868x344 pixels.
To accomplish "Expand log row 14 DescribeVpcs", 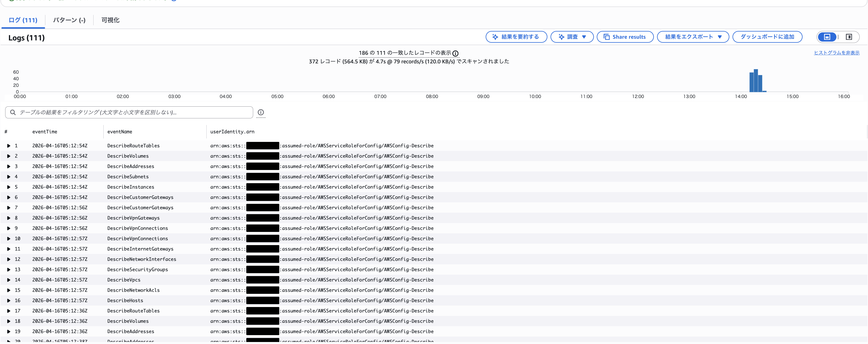I will pyautogui.click(x=9, y=280).
